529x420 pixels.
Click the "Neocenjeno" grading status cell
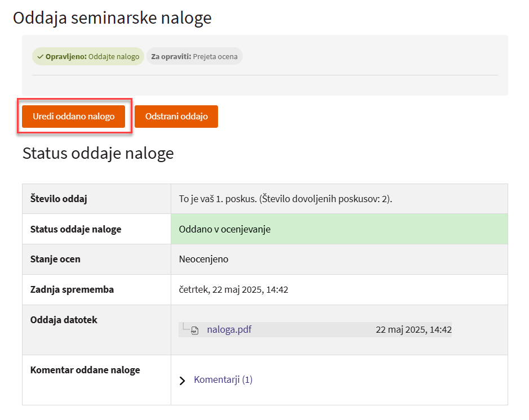click(x=203, y=260)
